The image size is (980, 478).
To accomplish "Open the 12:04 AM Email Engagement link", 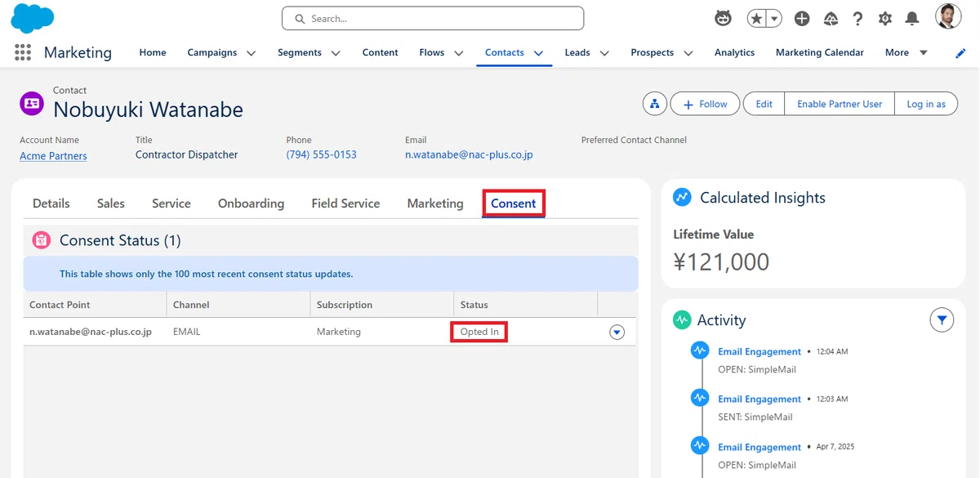I will 759,351.
